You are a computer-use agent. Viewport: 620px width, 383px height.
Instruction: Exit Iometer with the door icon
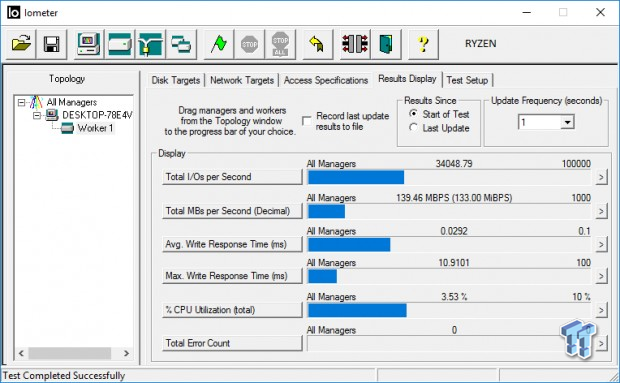pos(386,44)
